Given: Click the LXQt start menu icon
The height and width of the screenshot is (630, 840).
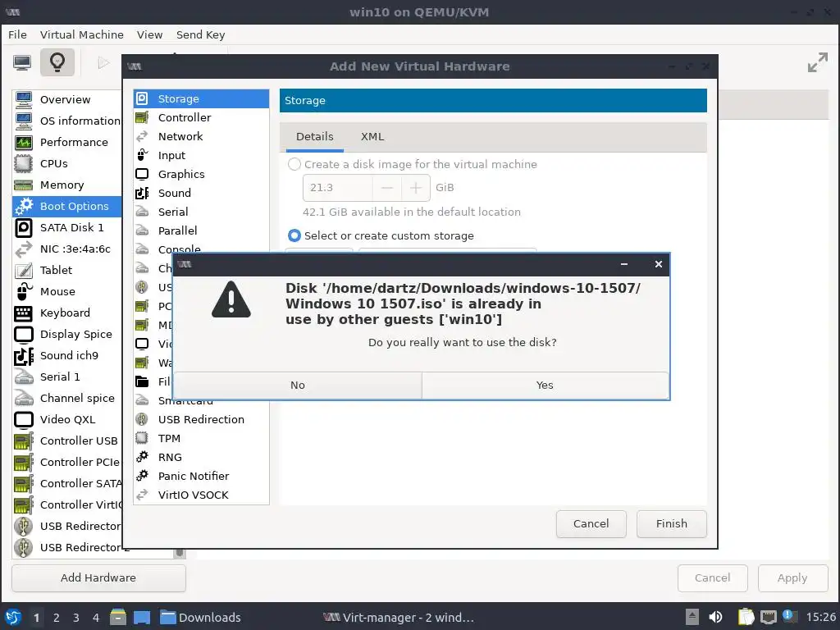Looking at the screenshot, I should pos(13,617).
